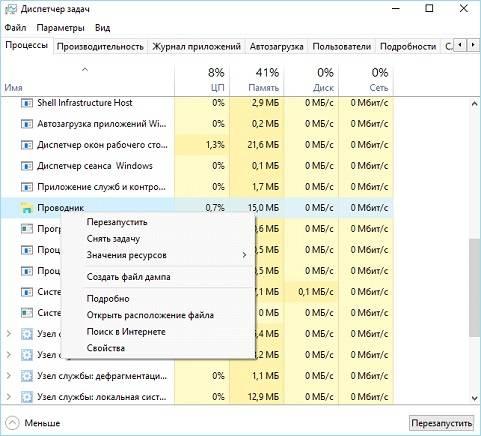Screen dimensions: 481x436
Task: Expand Узел службы: дефрагментация tree row
Action: coord(9,376)
